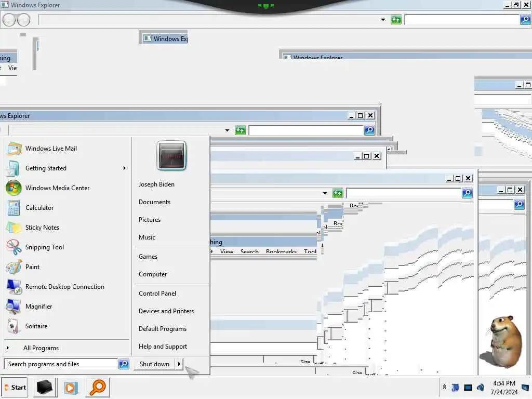
Task: Click search icon in the lower Explorer window
Action: (467, 193)
